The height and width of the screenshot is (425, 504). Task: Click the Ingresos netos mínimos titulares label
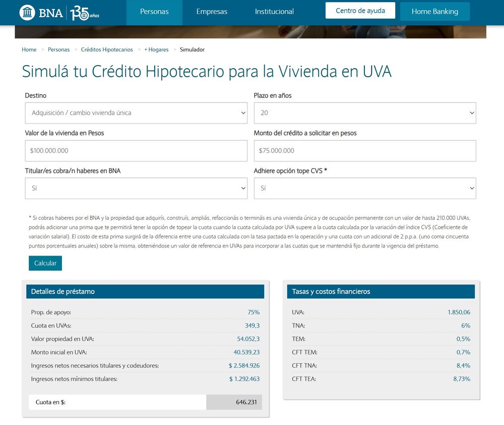[x=74, y=379]
